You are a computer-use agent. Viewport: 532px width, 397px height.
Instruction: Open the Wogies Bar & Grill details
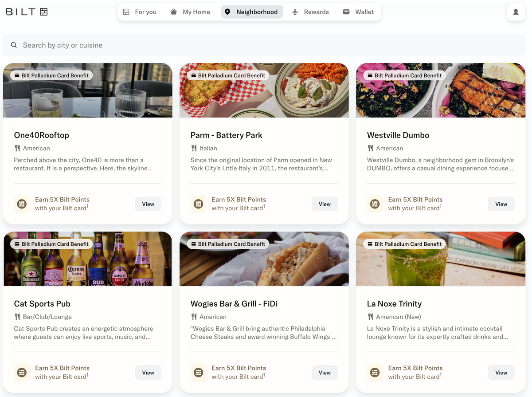click(325, 372)
